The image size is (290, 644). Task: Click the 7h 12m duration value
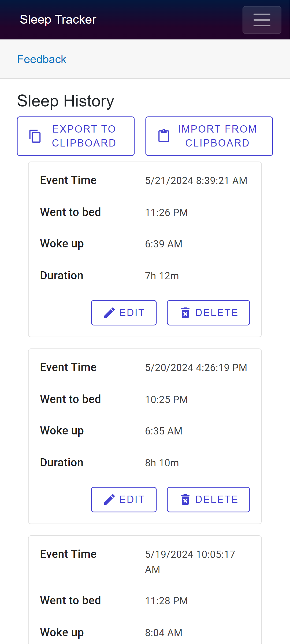(x=162, y=276)
